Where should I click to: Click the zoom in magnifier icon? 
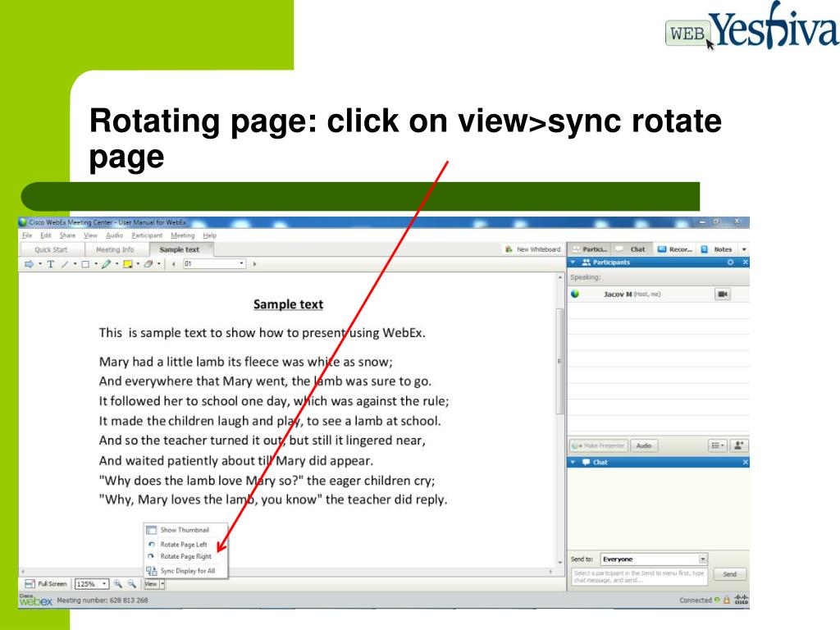pyautogui.click(x=117, y=584)
